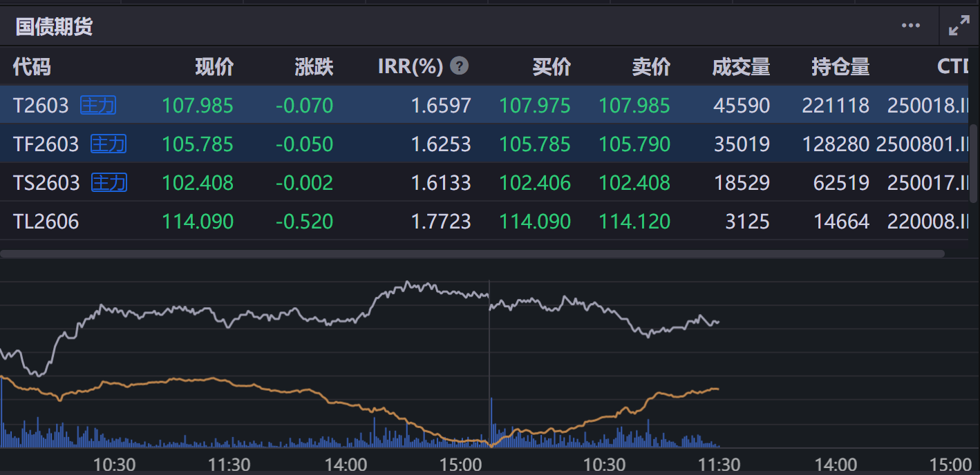Sort by the 持仓量 column header
Image resolution: width=980 pixels, height=475 pixels.
click(840, 67)
